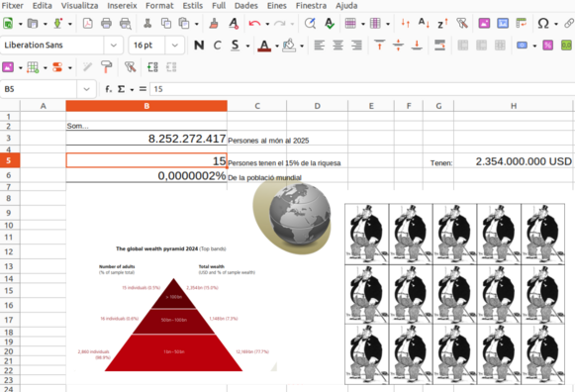This screenshot has height=392, width=575.
Task: Open the font size dropdown
Action: 174,46
